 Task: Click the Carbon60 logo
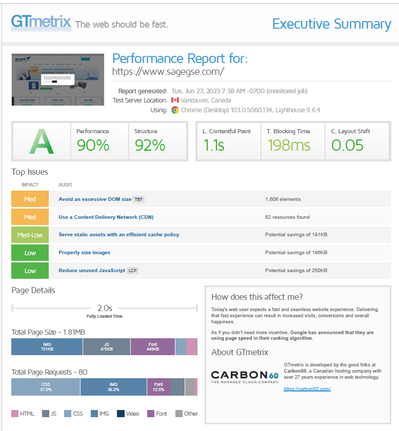click(x=245, y=377)
